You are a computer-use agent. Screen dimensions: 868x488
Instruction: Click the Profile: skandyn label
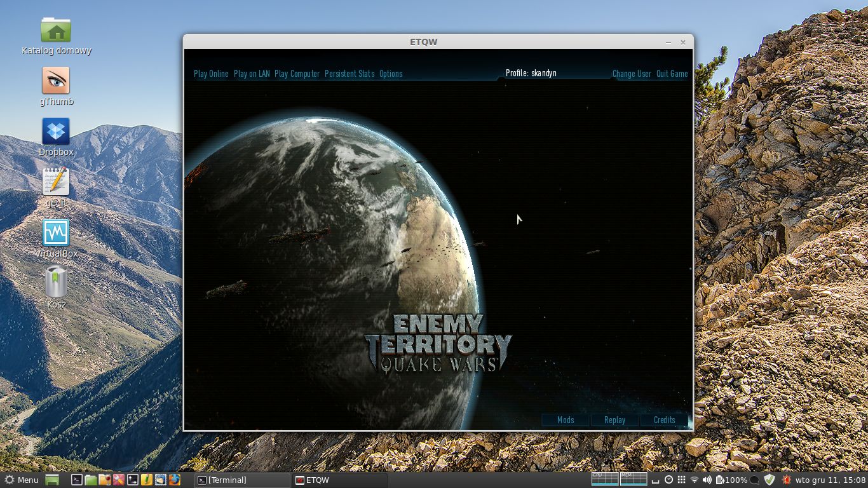[x=531, y=73]
